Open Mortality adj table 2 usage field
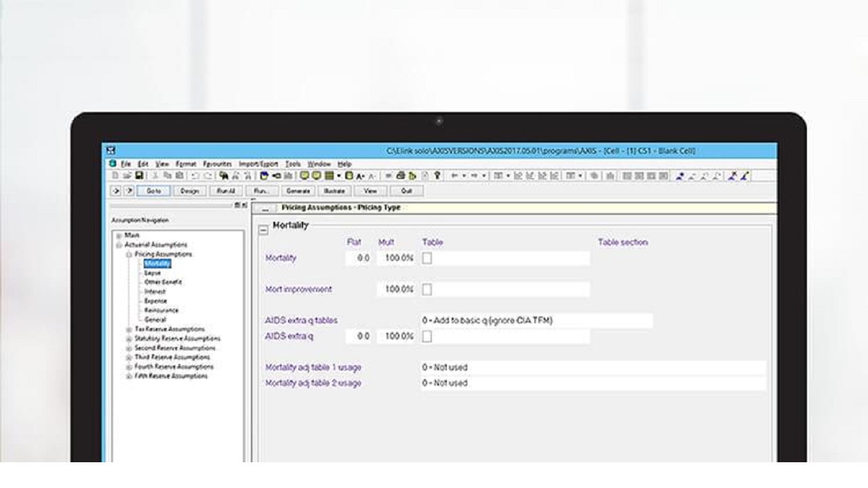This screenshot has height=488, width=868. 593,383
